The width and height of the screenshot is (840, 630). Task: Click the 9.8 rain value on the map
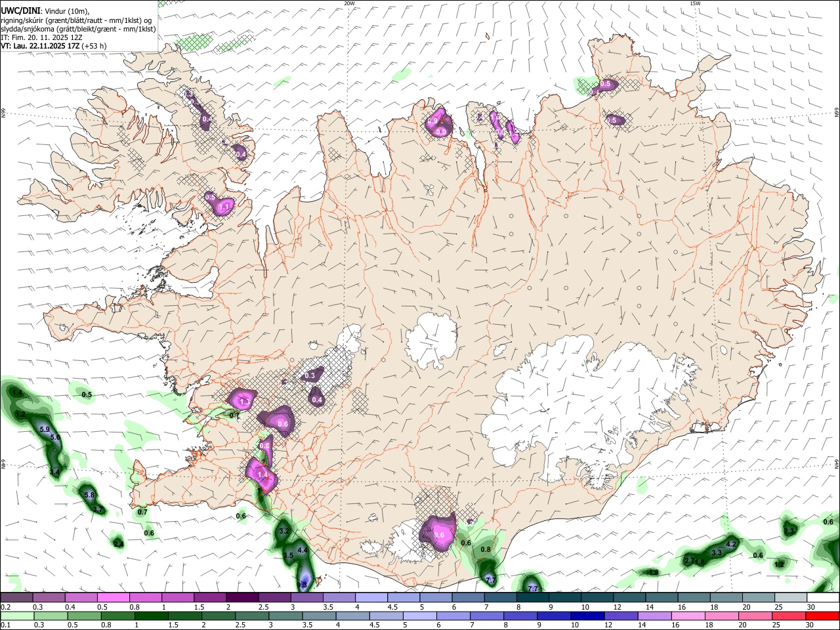pyautogui.click(x=303, y=584)
